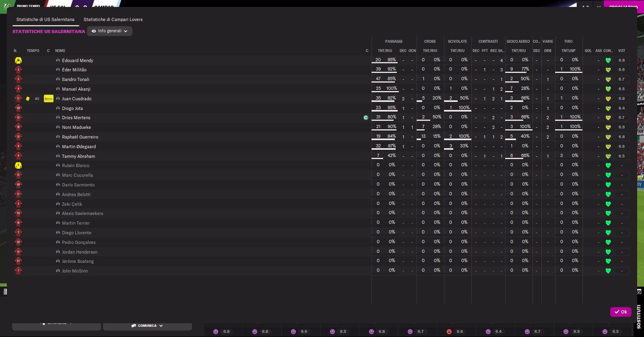Click the TEMPO column header
This screenshot has height=337, width=644.
33,51
